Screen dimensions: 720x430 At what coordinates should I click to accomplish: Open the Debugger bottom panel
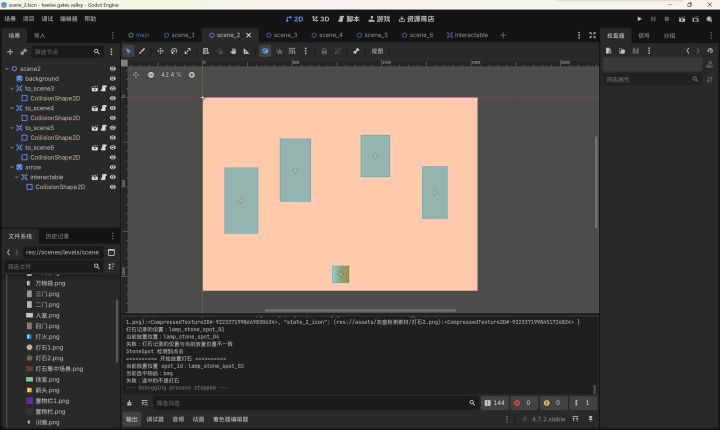tap(155, 419)
